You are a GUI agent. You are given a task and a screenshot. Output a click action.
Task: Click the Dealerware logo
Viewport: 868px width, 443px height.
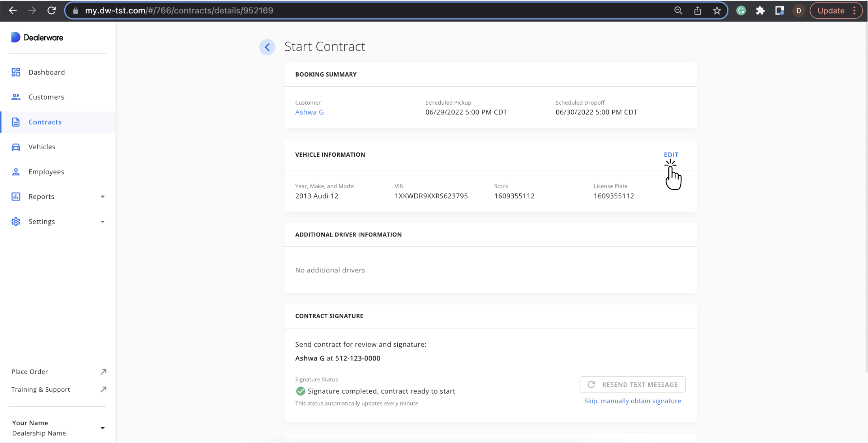pos(37,38)
